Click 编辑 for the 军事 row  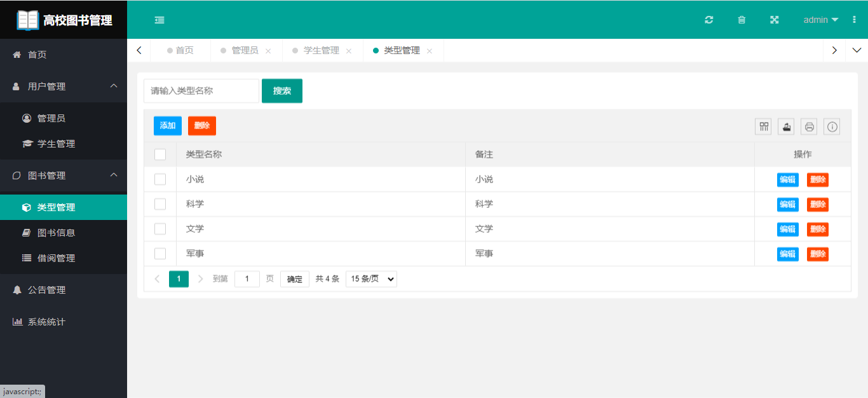tap(788, 254)
